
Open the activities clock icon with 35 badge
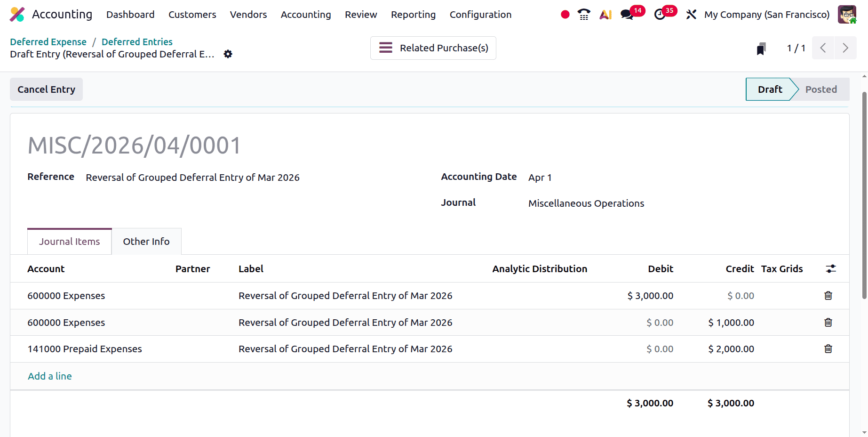(660, 15)
